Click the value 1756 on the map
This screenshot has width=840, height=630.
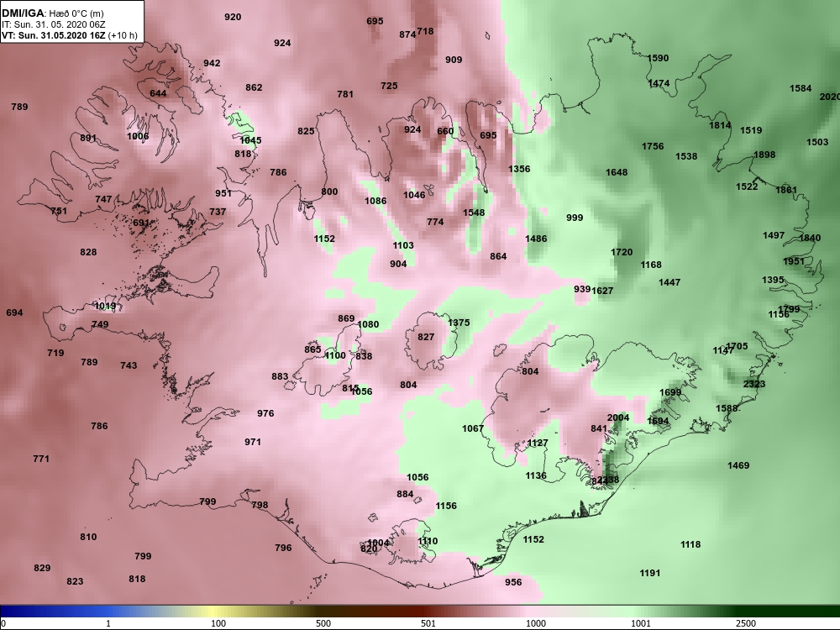[653, 147]
